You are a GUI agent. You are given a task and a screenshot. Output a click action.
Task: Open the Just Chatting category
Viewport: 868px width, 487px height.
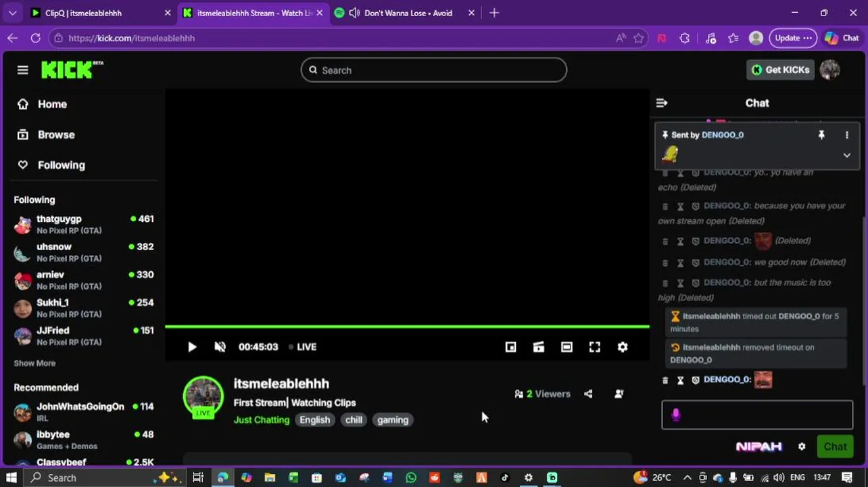click(262, 420)
